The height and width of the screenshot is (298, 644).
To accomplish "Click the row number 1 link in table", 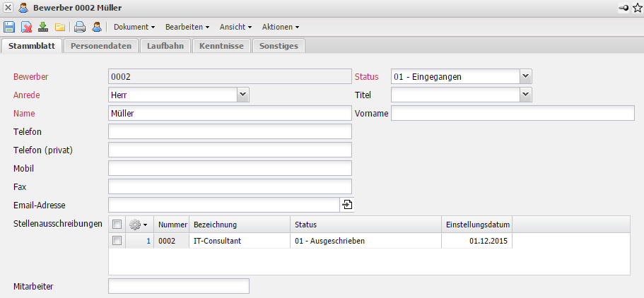I will click(148, 241).
